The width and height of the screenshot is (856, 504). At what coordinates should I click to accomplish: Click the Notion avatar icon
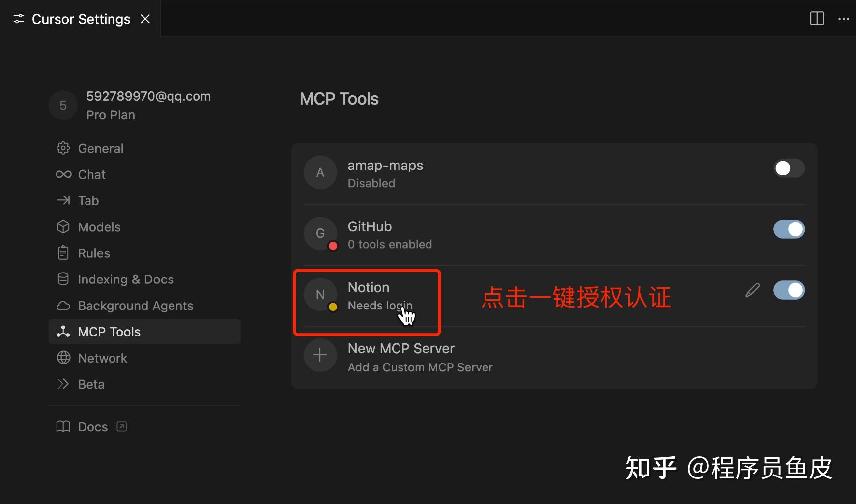(320, 294)
